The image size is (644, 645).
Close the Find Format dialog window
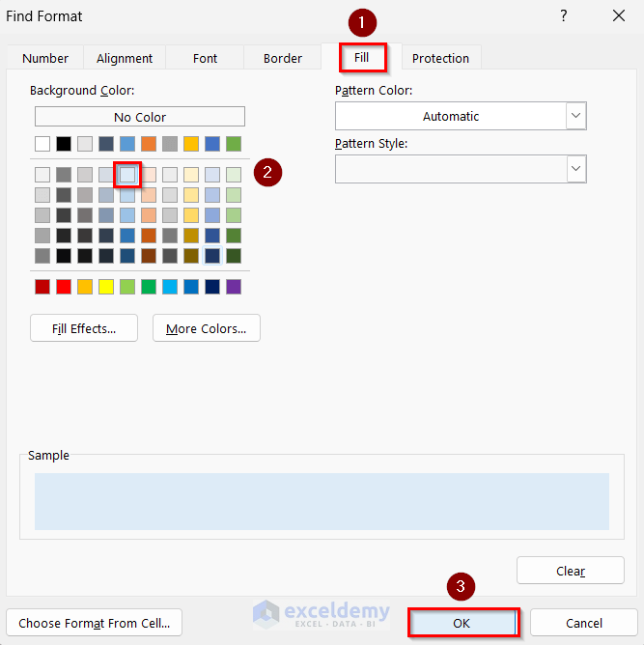click(619, 16)
